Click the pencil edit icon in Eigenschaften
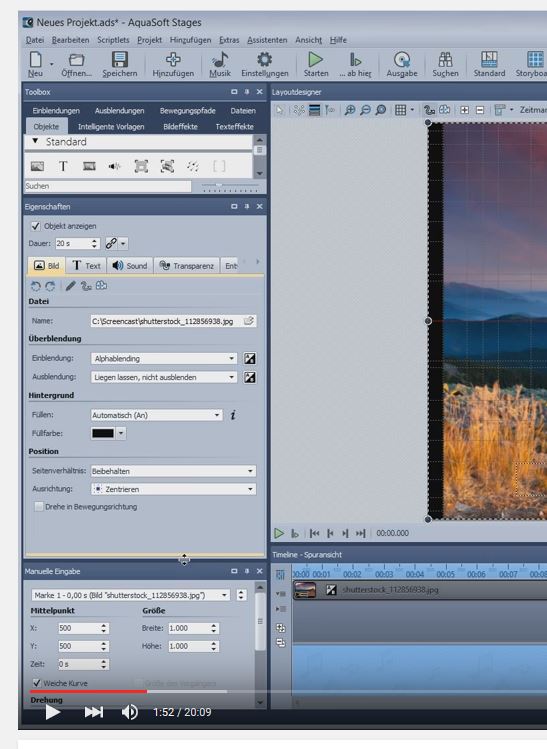This screenshot has width=547, height=749. (x=70, y=286)
